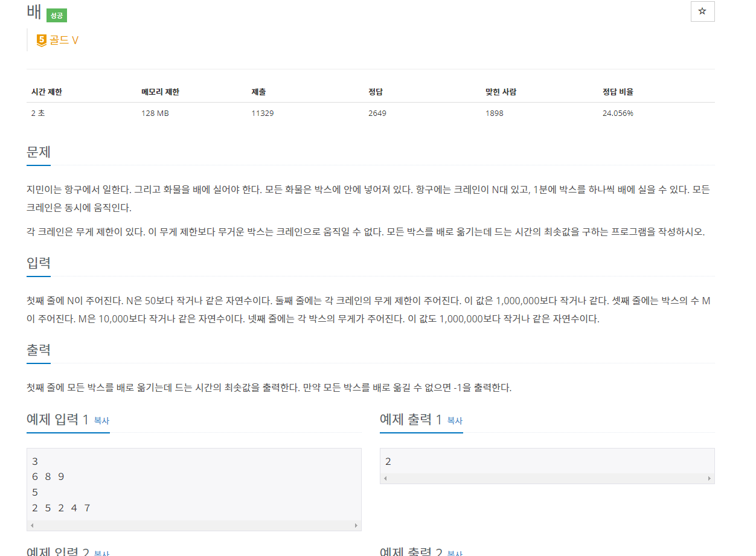Click right scroll arrow of sample input 1
Image resolution: width=756 pixels, height=556 pixels.
coord(356,526)
